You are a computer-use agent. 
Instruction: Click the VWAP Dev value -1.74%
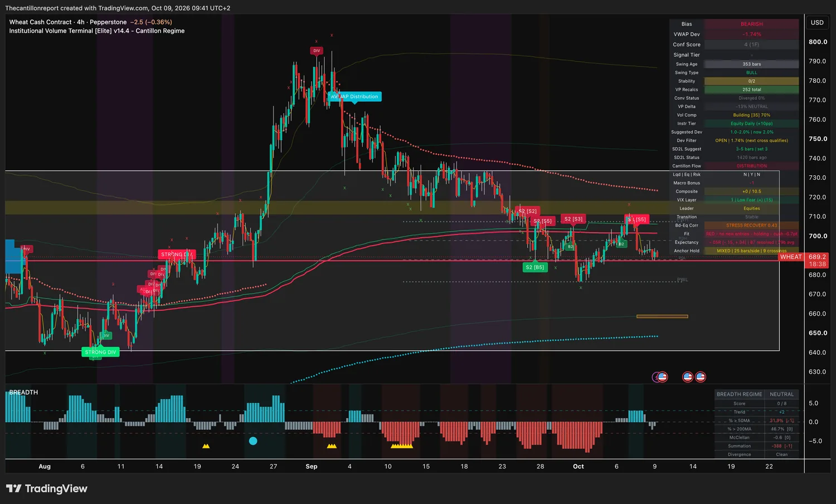(752, 35)
